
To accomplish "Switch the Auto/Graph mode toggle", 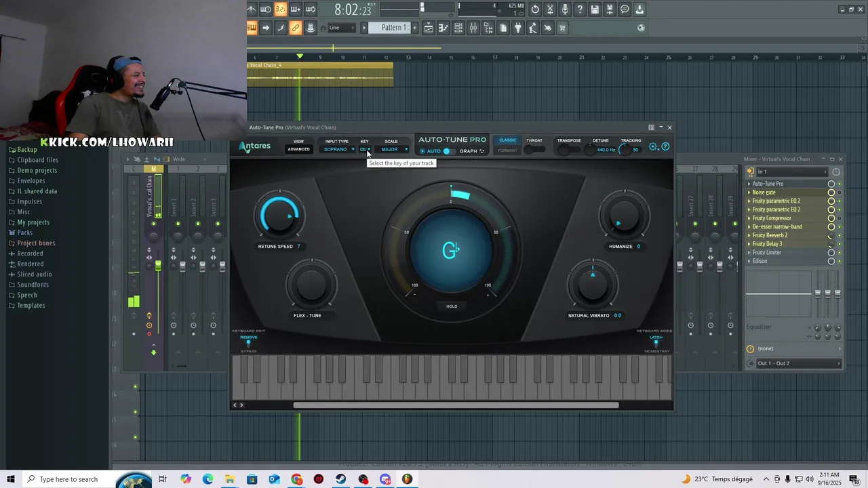I will [448, 151].
